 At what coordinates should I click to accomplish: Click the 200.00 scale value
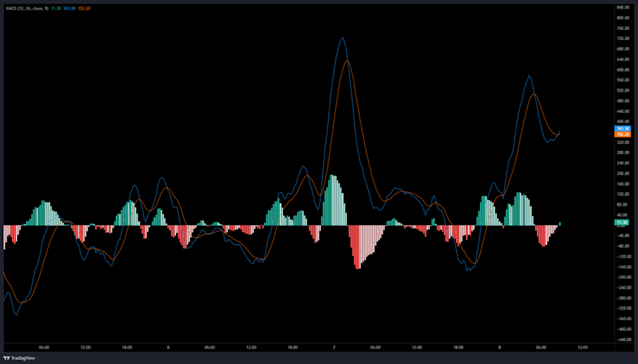(x=623, y=173)
